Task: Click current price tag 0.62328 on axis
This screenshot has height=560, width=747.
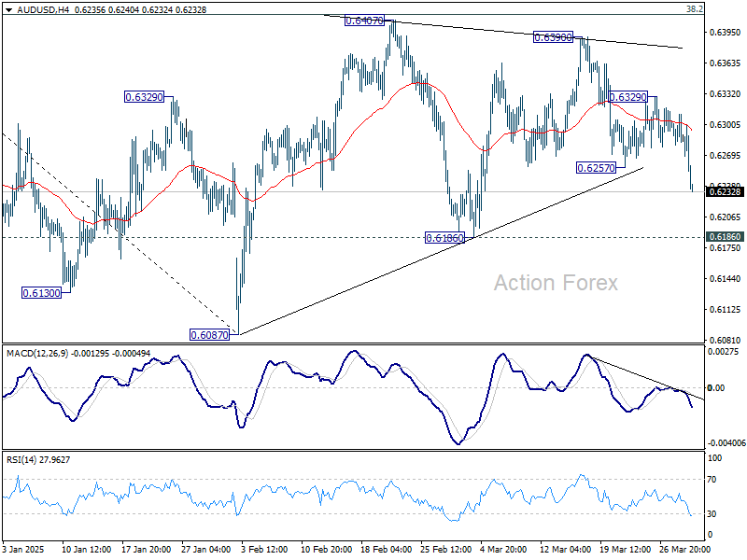Action: pyautogui.click(x=726, y=191)
